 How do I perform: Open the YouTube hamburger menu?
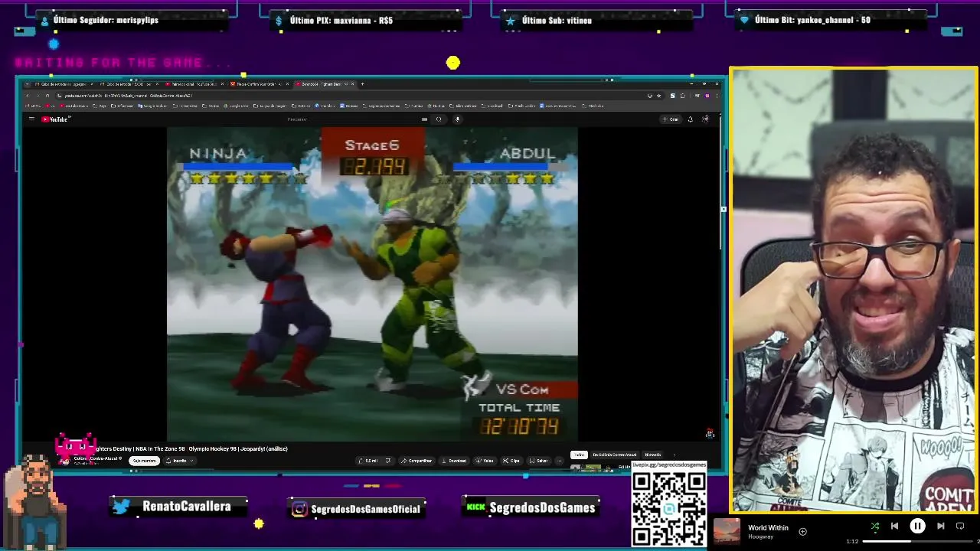click(31, 119)
